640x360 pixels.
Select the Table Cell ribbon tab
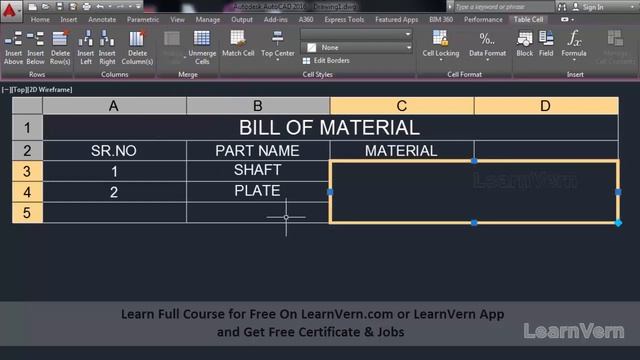click(x=528, y=20)
